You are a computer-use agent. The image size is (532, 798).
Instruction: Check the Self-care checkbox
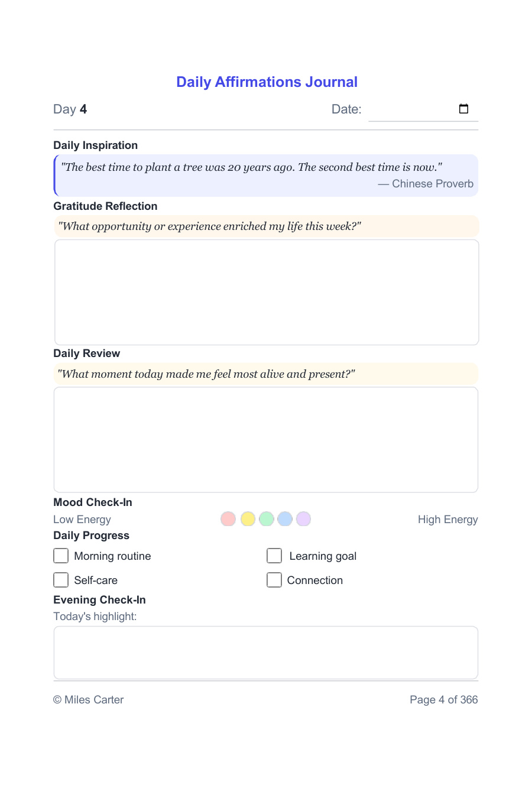[x=61, y=580]
